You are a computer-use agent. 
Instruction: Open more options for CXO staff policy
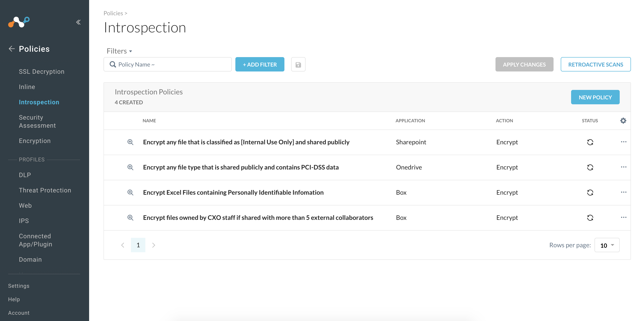(x=624, y=218)
